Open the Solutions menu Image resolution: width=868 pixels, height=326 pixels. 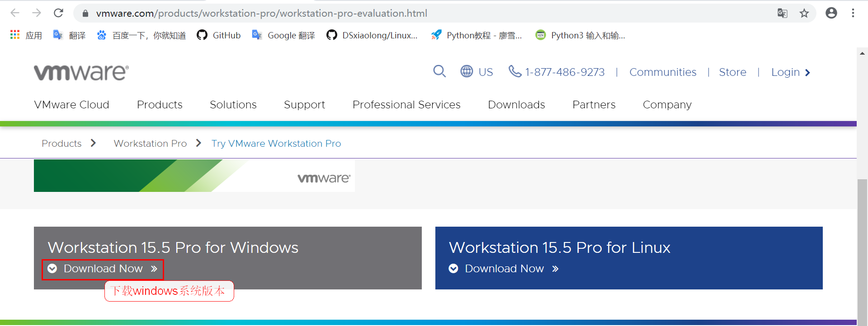(233, 105)
